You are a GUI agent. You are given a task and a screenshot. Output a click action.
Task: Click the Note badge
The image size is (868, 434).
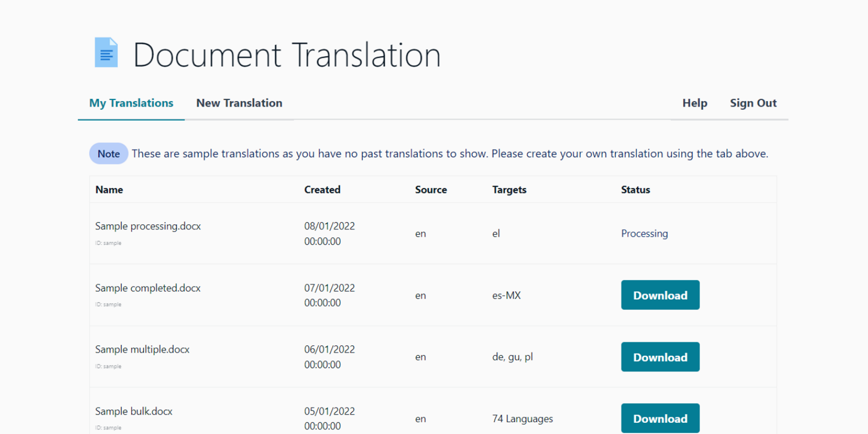tap(108, 154)
